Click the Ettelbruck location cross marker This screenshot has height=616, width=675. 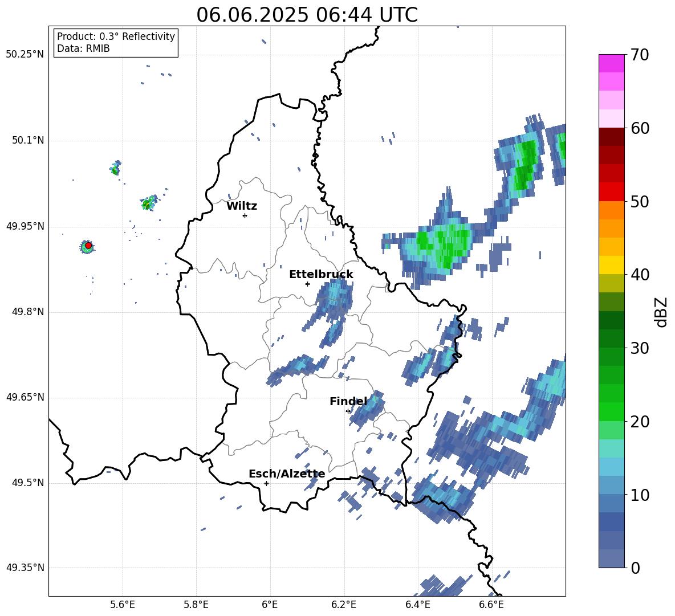[307, 284]
